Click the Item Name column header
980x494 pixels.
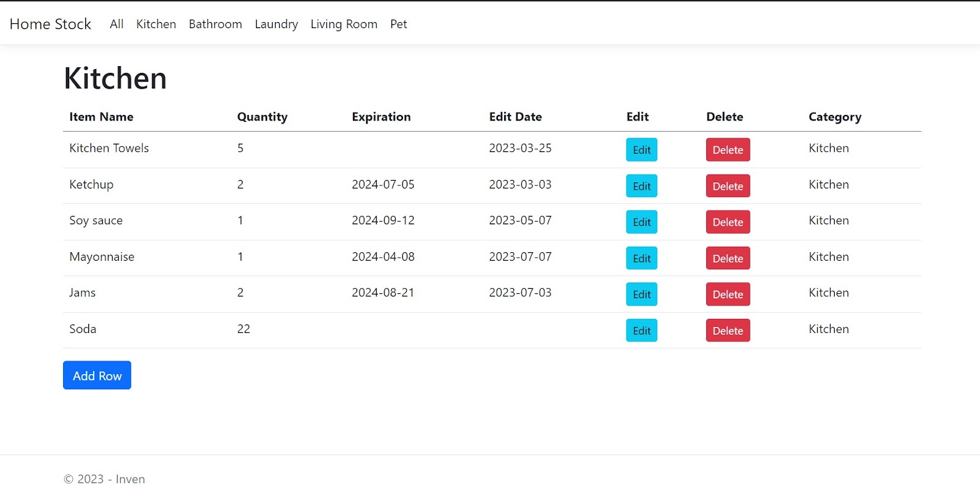point(101,117)
